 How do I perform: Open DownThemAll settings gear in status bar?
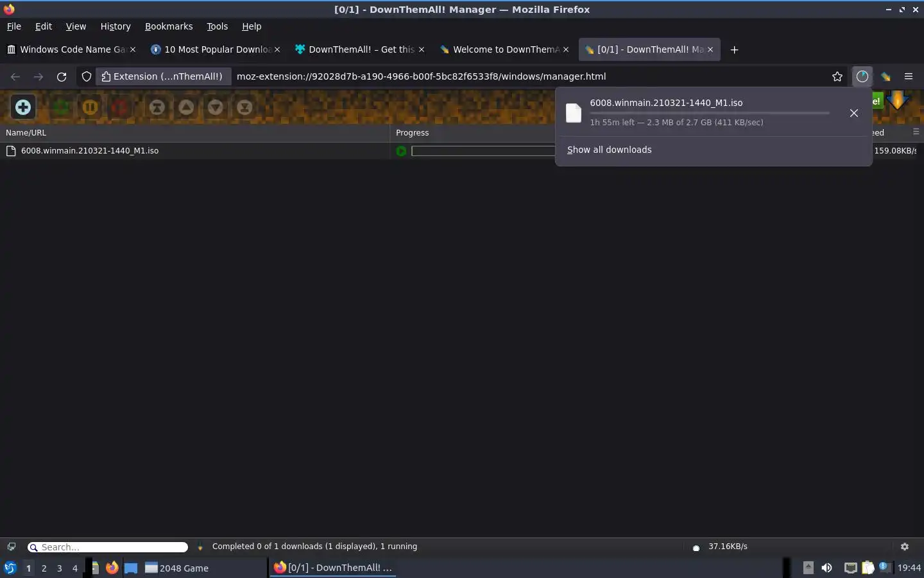[905, 547]
